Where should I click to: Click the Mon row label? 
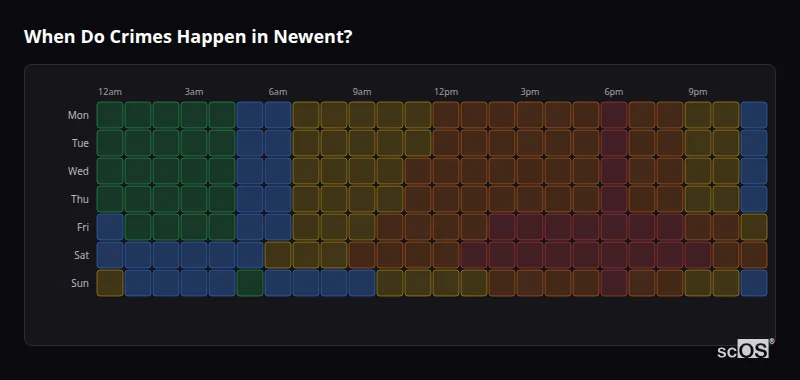78,115
